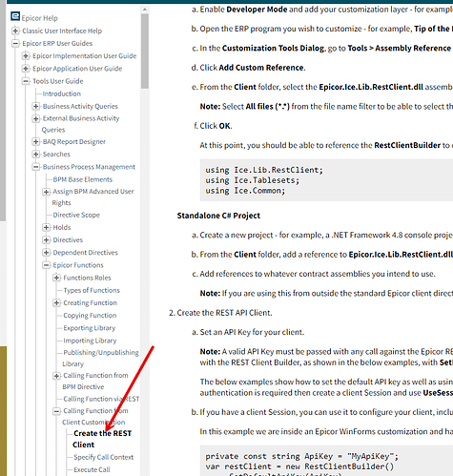Click the private const string ApiKey line
453x476 pixels.
(x=301, y=456)
